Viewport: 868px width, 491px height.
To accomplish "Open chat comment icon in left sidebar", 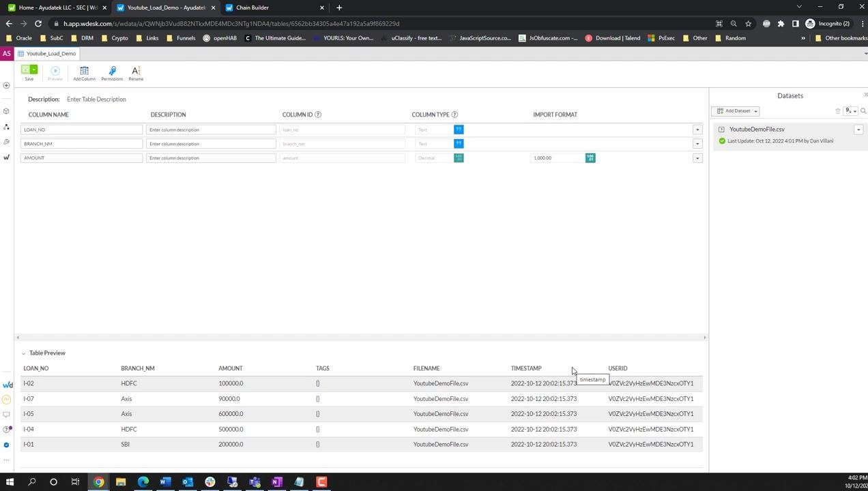I will point(6,415).
